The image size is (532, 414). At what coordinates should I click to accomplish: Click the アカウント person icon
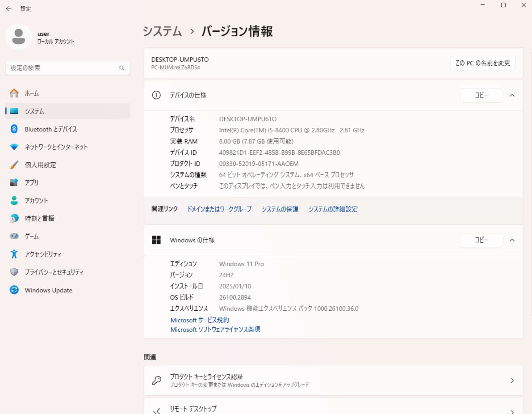point(14,200)
